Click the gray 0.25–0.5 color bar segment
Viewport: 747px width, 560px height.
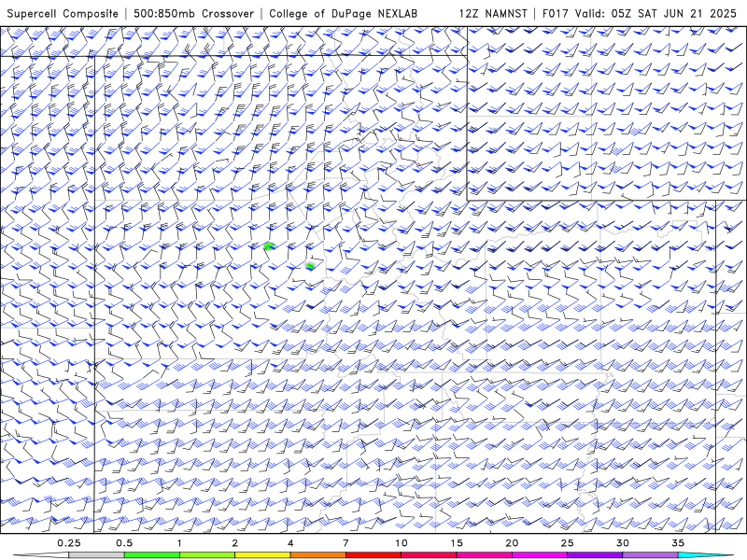[96, 555]
